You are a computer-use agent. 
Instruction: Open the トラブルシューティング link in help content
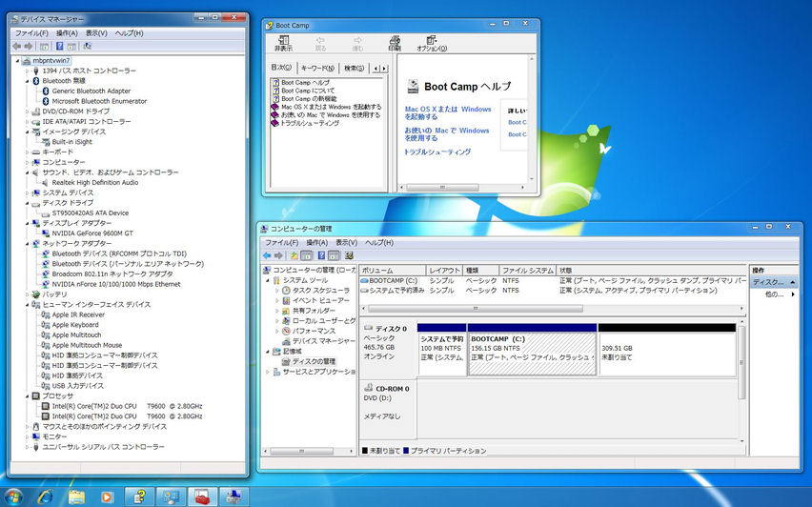point(436,152)
